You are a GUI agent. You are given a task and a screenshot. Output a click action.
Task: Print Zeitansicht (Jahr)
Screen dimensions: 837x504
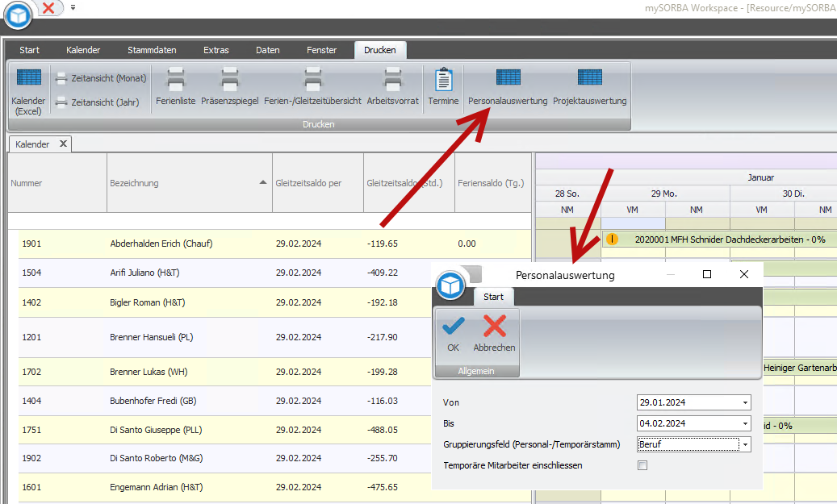click(x=97, y=102)
